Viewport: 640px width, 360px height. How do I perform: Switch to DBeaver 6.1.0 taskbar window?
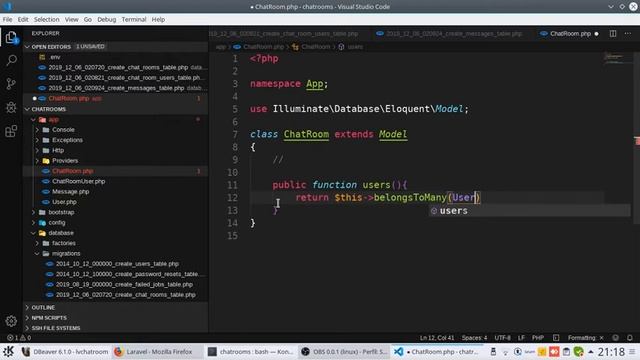65,351
